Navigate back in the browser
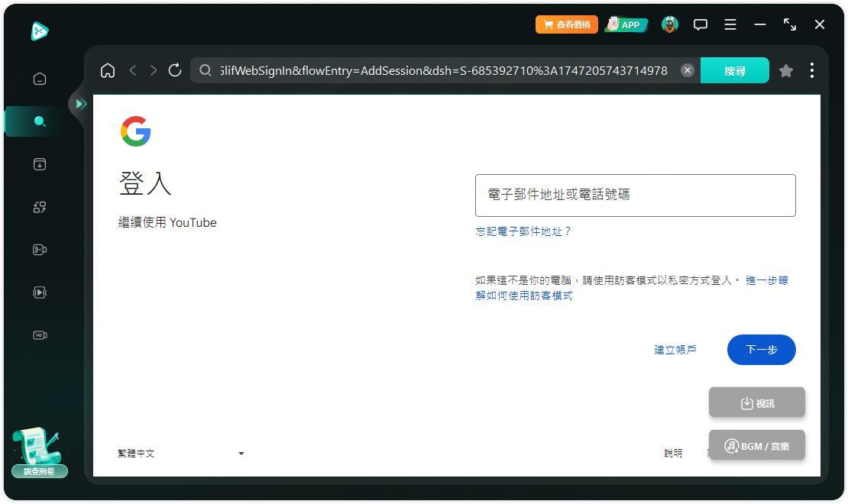This screenshot has width=848, height=504. click(133, 70)
